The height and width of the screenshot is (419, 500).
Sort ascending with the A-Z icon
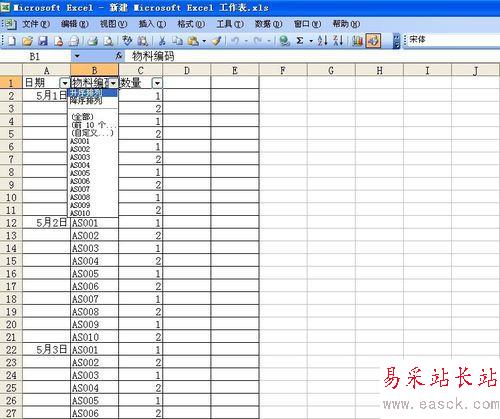(323, 41)
